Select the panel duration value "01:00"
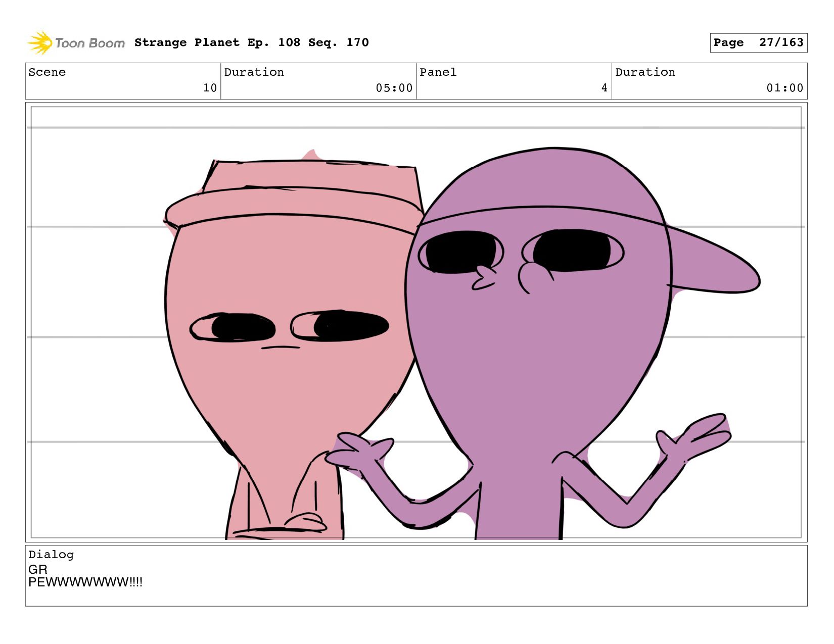 point(785,88)
